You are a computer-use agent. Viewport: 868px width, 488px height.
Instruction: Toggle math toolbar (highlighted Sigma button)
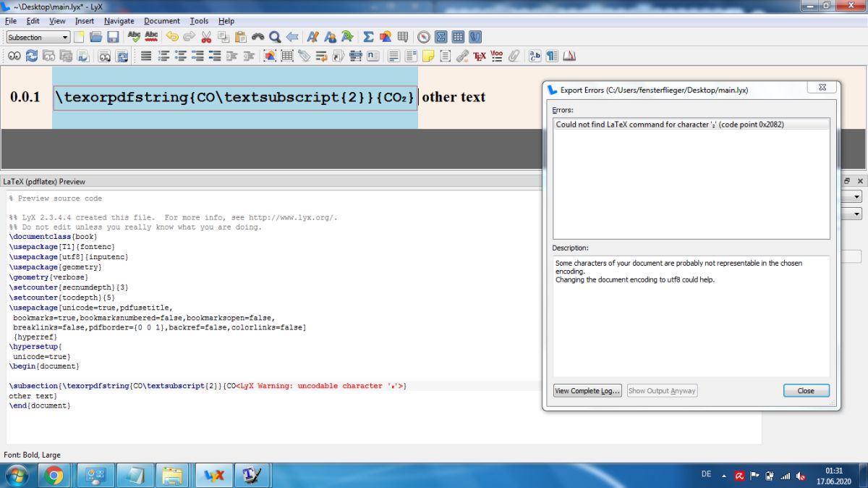(441, 37)
